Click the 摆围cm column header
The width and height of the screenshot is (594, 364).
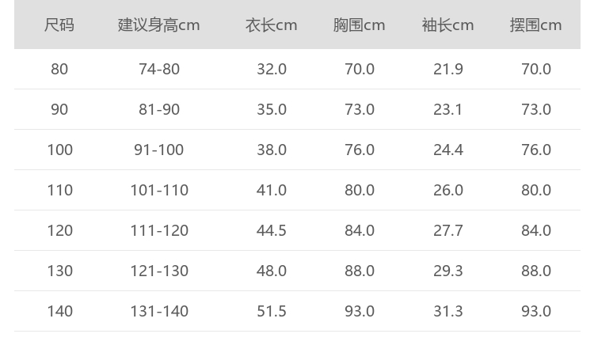(536, 25)
